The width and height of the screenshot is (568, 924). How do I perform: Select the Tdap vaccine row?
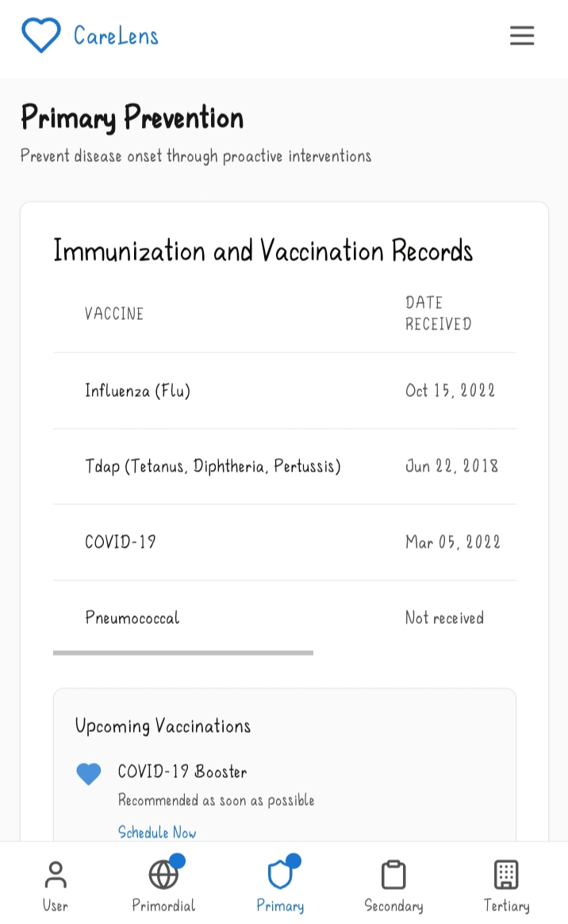tap(285, 466)
